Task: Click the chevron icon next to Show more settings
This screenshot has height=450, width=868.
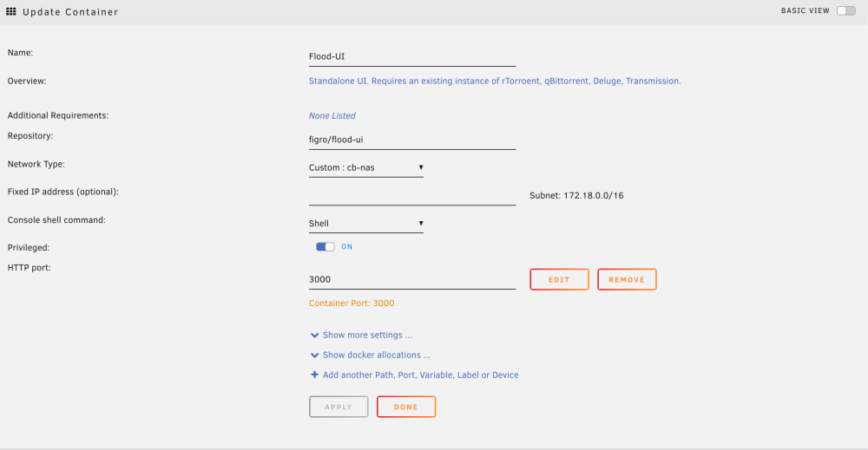Action: (x=314, y=335)
